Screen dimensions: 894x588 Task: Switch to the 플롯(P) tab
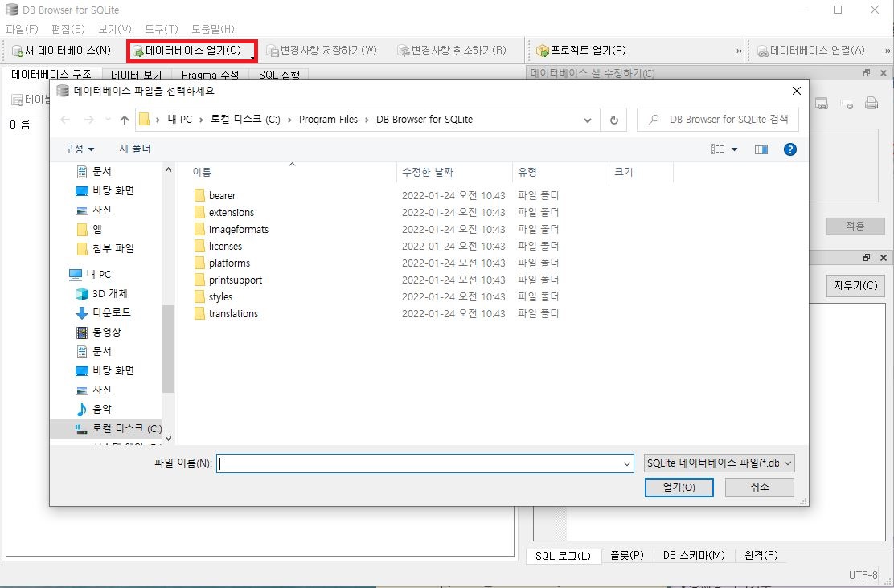(626, 556)
